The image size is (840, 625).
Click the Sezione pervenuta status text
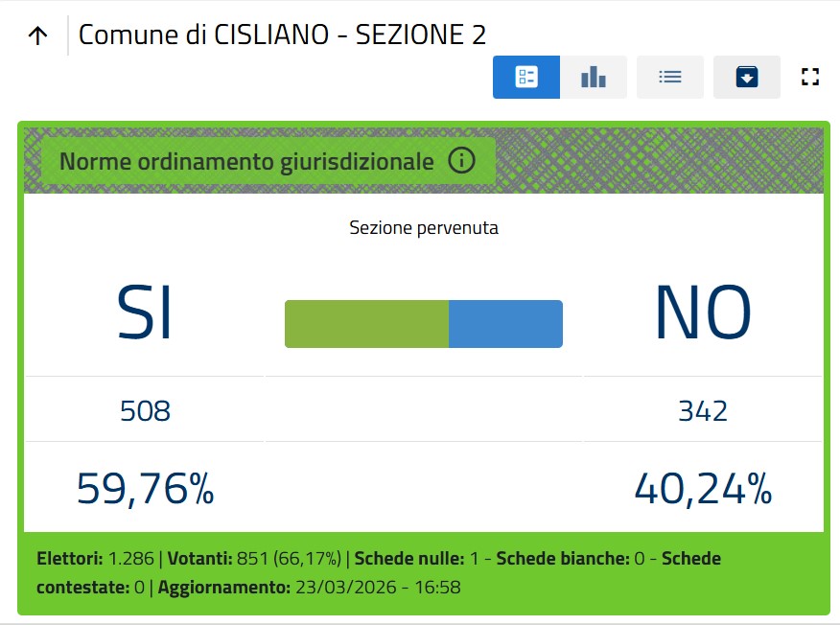pyautogui.click(x=423, y=228)
